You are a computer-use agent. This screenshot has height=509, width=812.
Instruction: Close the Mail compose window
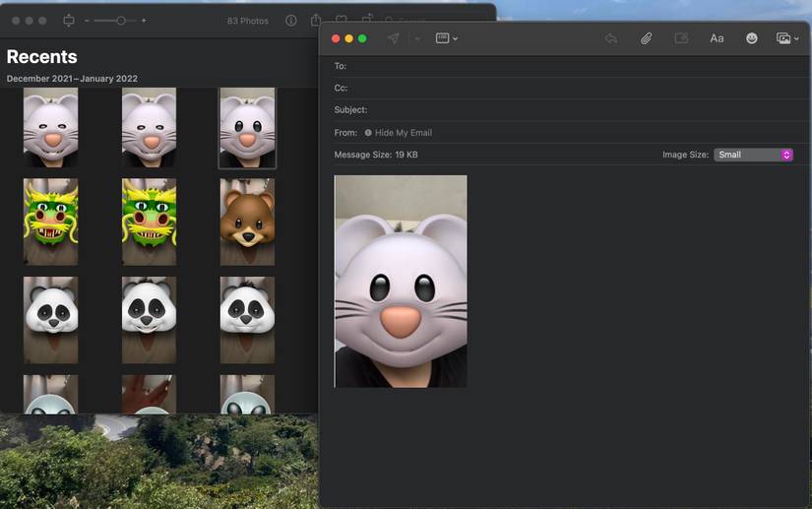point(336,38)
